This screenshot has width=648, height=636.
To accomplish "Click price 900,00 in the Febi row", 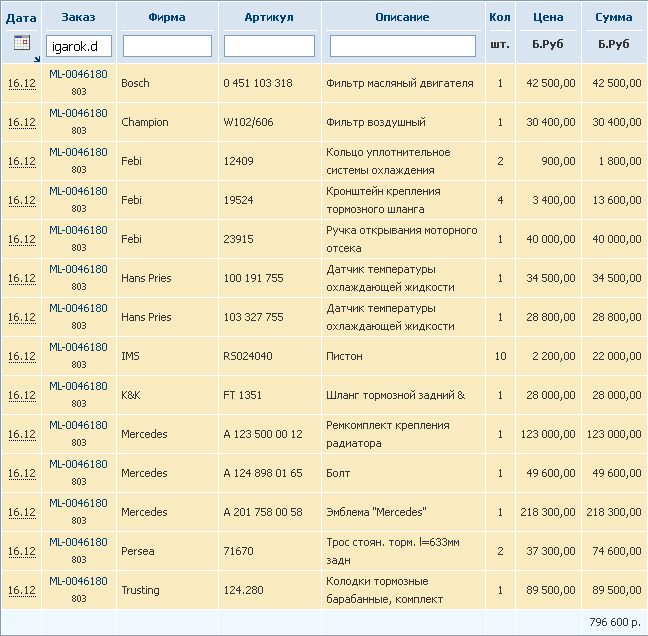I will point(558,161).
